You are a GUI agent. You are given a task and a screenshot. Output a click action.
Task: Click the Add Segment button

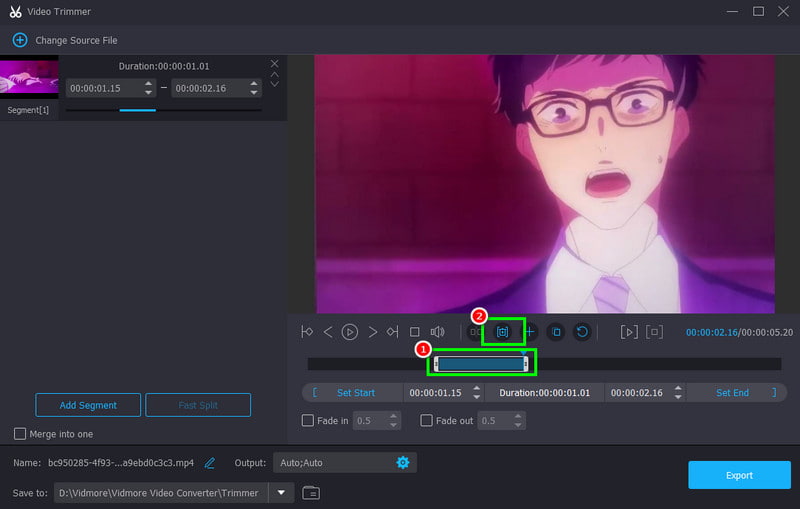88,405
